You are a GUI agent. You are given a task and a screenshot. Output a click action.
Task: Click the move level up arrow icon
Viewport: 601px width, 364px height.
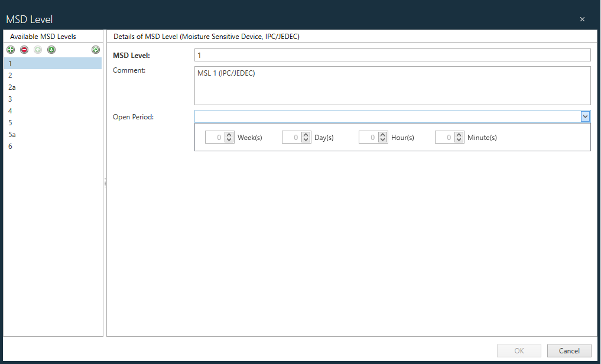(x=38, y=50)
